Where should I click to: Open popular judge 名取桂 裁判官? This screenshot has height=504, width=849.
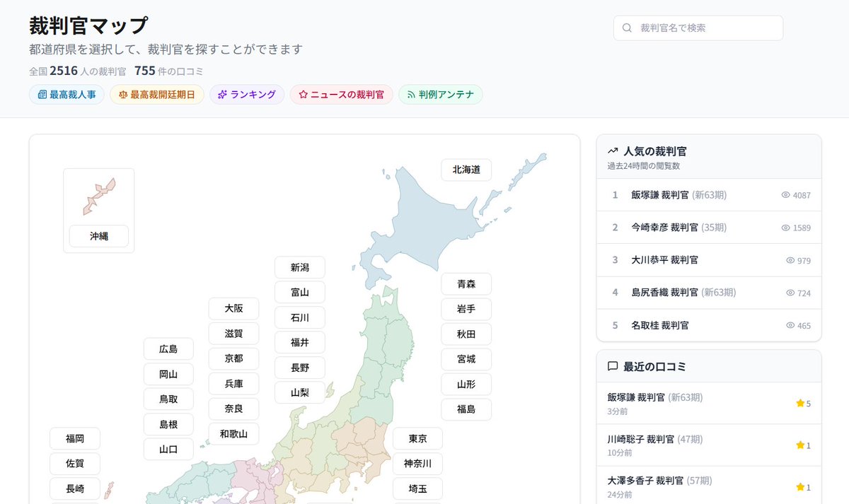click(x=709, y=325)
